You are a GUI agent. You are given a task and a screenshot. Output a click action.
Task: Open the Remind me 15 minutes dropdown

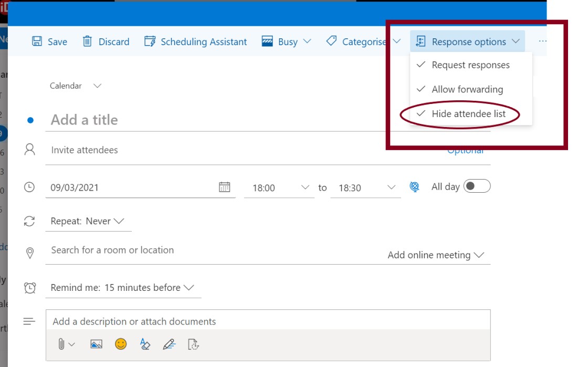point(122,288)
